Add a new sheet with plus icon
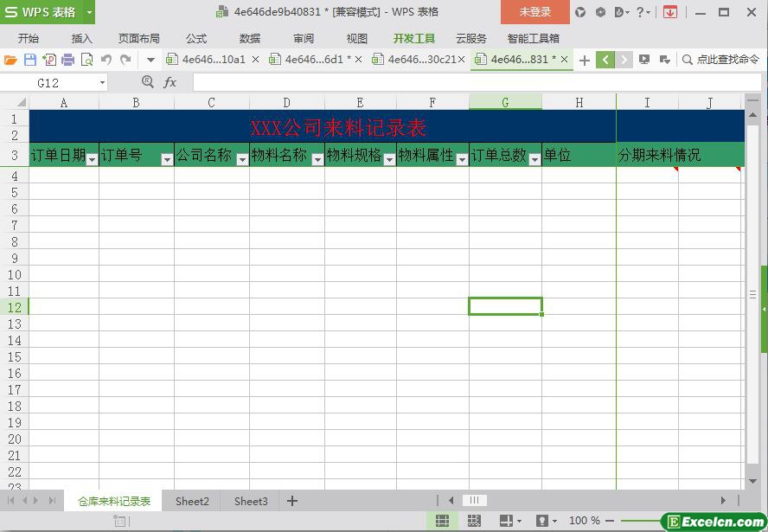The height and width of the screenshot is (532, 768). pyautogui.click(x=292, y=501)
